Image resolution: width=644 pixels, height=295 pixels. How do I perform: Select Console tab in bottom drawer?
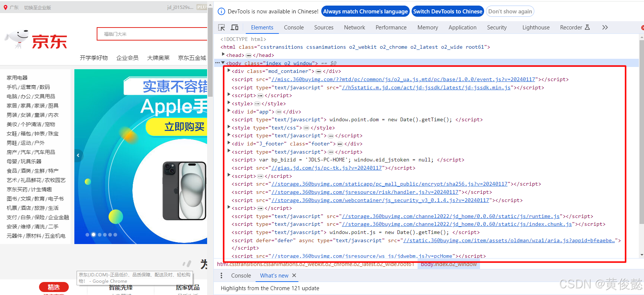241,276
